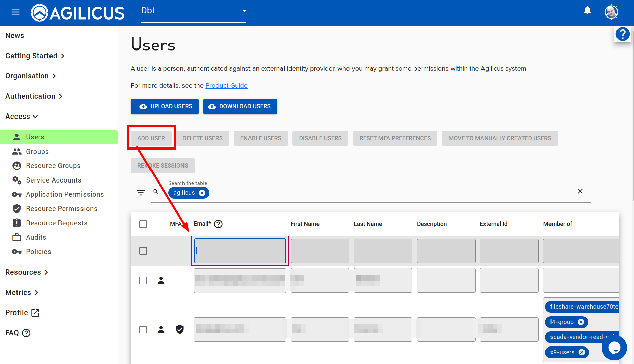The image size is (634, 364).
Task: Remove the agilicus search chip
Action: (x=202, y=193)
